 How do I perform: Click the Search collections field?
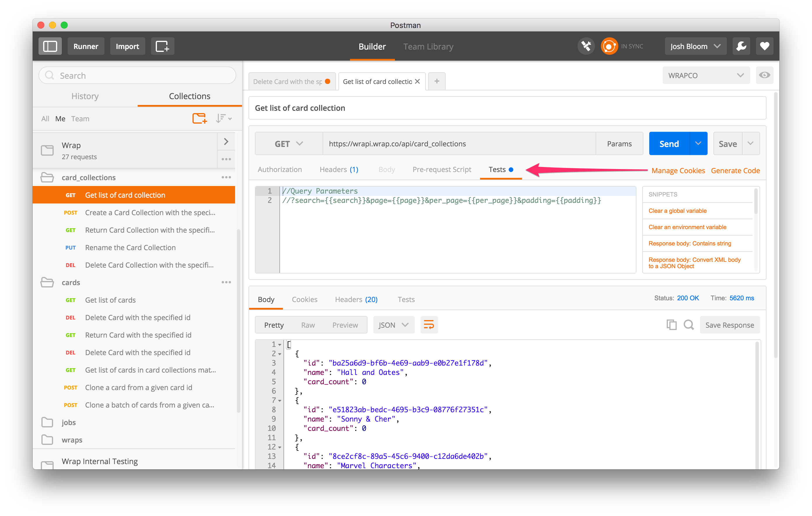point(137,75)
